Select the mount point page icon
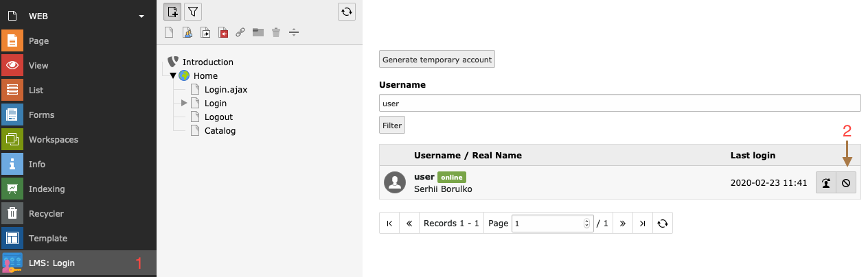This screenshot has height=277, width=868. click(222, 32)
